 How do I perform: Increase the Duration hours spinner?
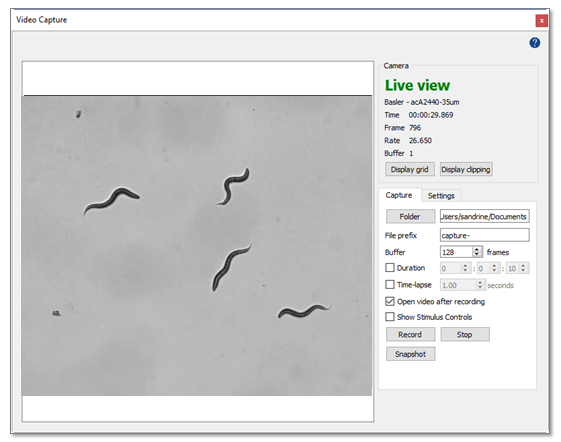[x=465, y=266]
